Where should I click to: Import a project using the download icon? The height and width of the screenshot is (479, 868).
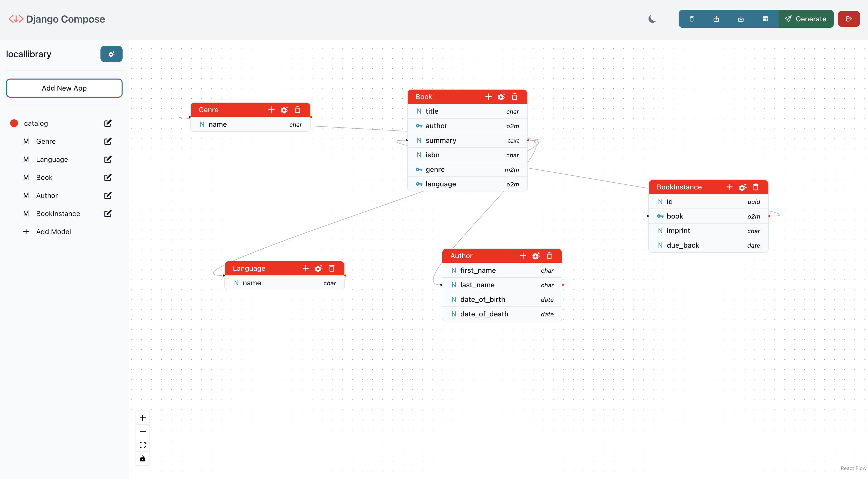click(x=741, y=19)
